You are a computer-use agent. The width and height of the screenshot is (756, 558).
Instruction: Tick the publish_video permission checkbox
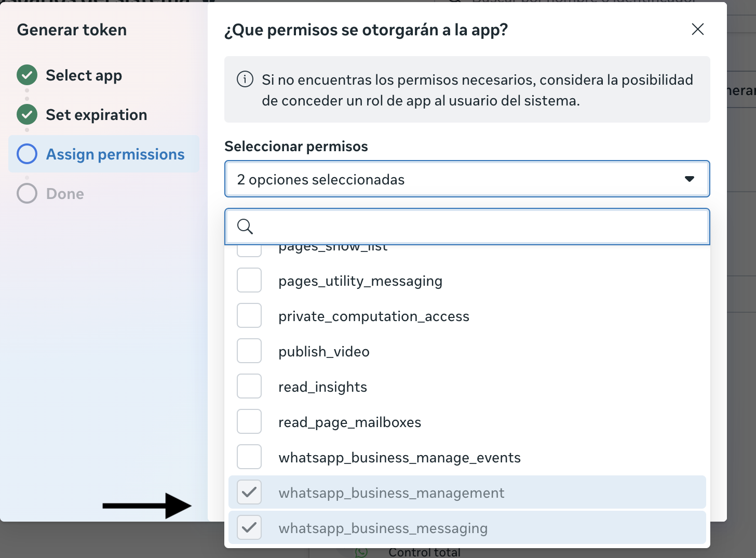[x=249, y=351]
